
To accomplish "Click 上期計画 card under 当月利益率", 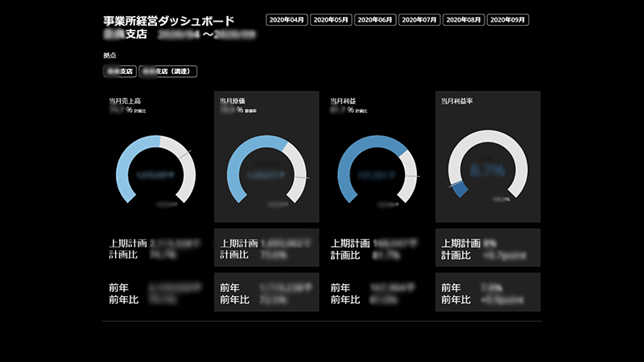I will point(487,248).
